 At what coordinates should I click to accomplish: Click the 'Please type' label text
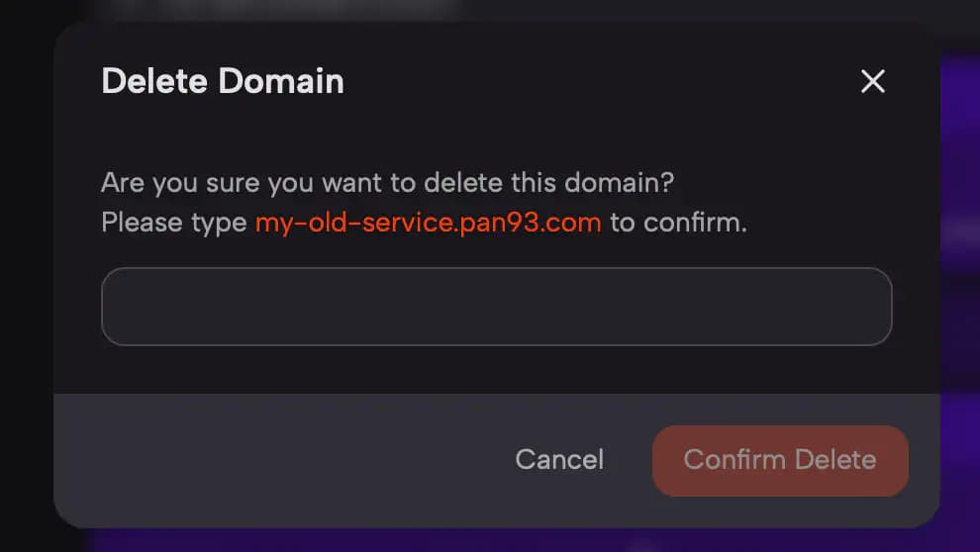[x=174, y=223]
